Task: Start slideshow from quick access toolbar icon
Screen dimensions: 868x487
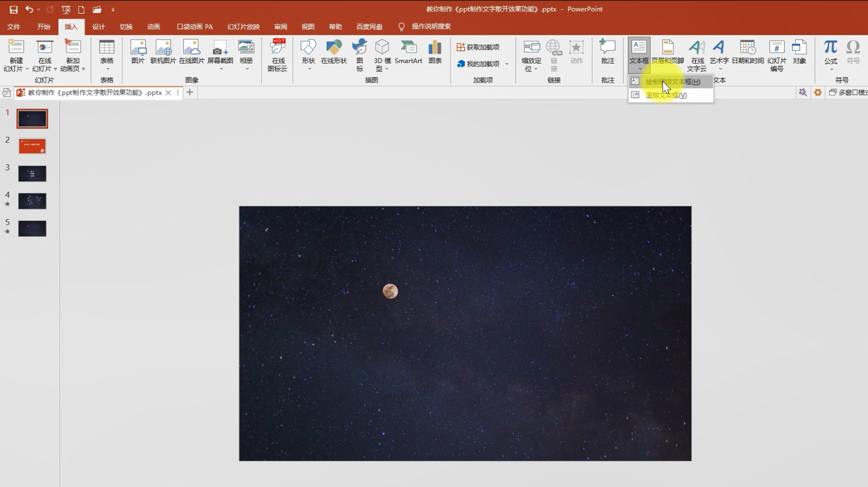Action: tap(66, 10)
